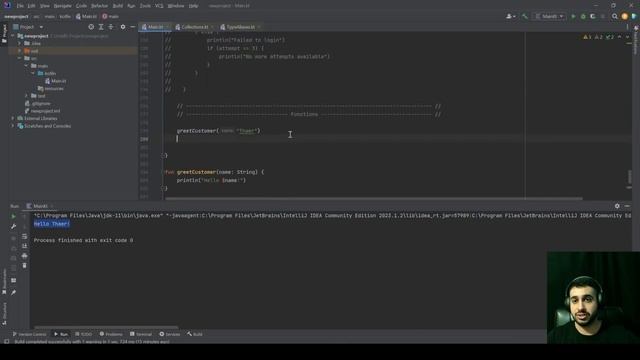Collapse the kotlin folder
The image size is (640, 360).
[x=33, y=73]
